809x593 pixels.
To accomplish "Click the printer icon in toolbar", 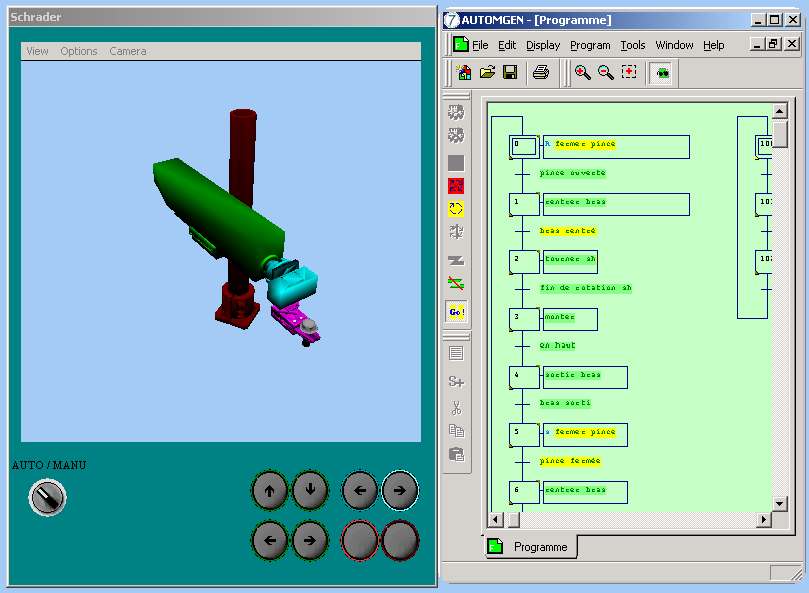I will coord(541,72).
